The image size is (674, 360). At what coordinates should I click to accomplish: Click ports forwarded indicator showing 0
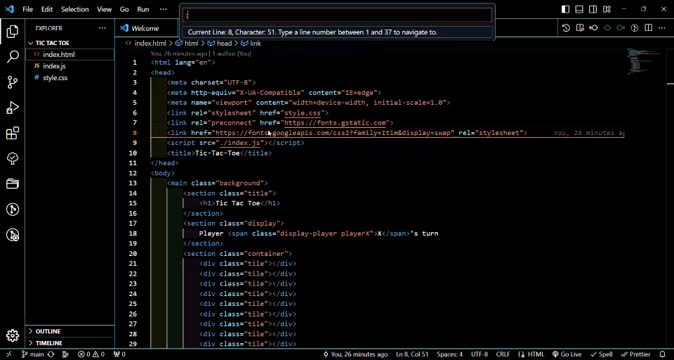click(119, 354)
